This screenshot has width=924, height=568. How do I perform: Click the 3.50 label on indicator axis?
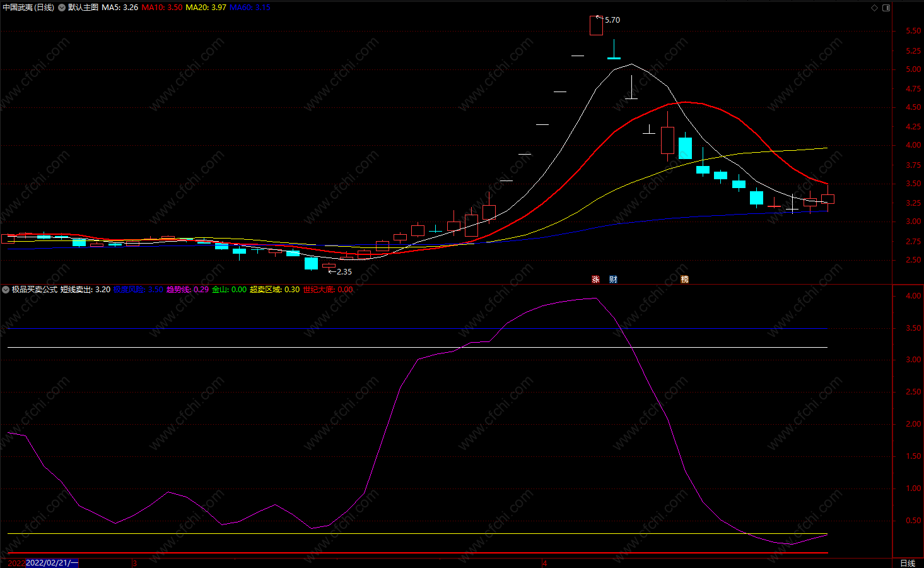click(x=913, y=328)
